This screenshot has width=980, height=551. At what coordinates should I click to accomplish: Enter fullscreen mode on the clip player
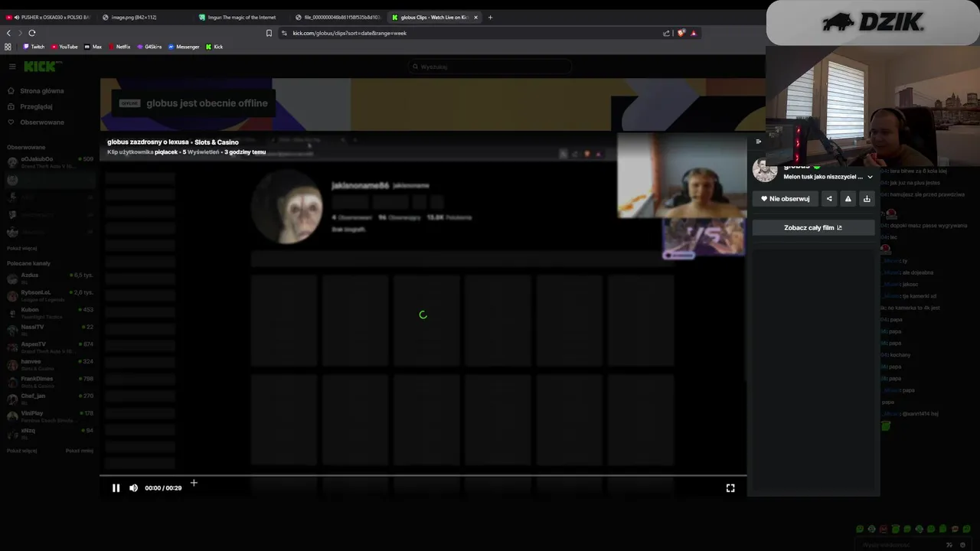coord(730,487)
